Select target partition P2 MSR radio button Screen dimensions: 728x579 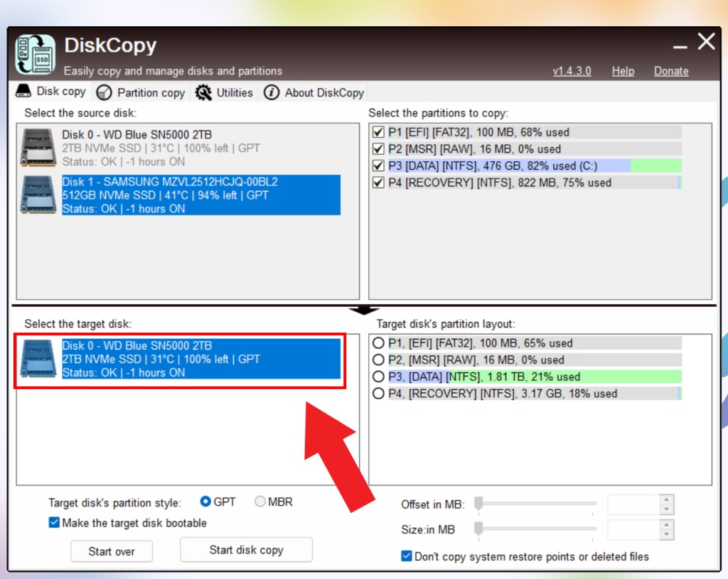[x=378, y=359]
